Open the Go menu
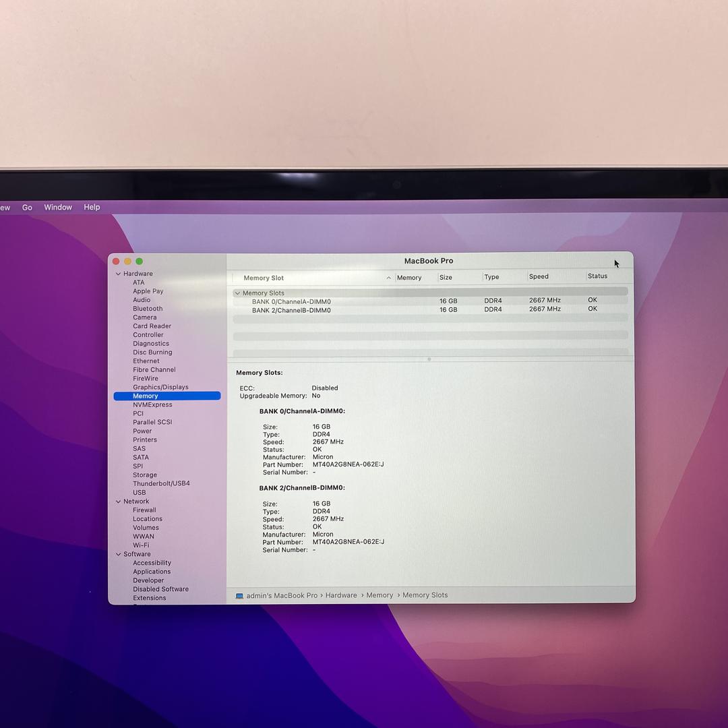This screenshot has height=728, width=728. tap(28, 207)
